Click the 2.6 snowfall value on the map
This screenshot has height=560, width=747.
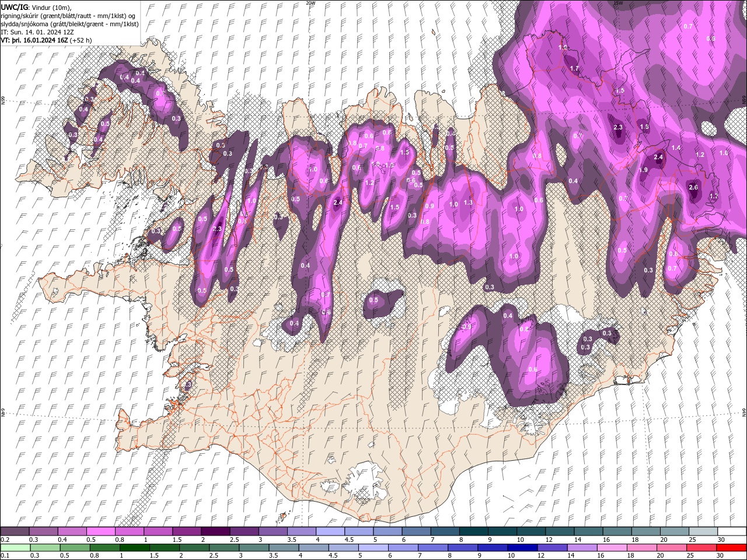coord(693,187)
